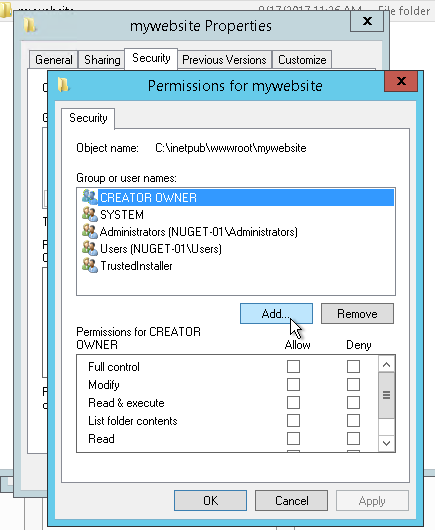Enable Allow for Read & execute
This screenshot has height=530, width=435.
293,403
